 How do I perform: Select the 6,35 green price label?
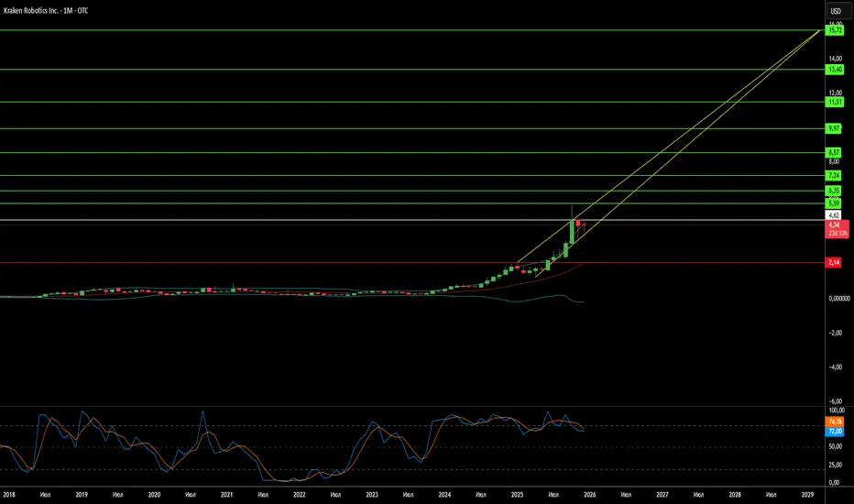point(834,191)
